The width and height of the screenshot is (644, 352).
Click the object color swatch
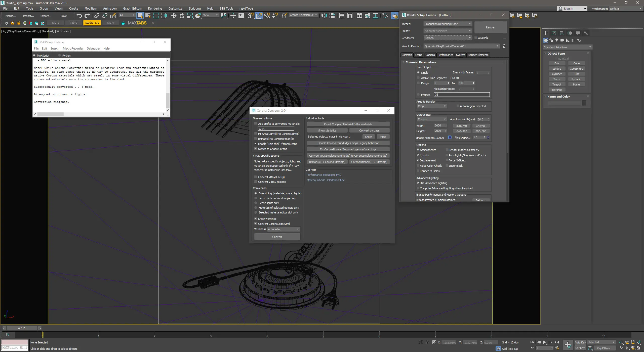point(584,103)
